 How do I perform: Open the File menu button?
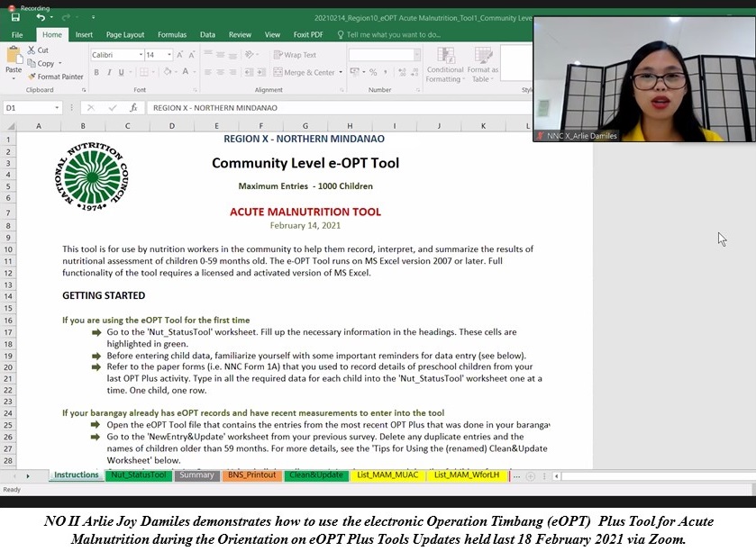tap(17, 35)
